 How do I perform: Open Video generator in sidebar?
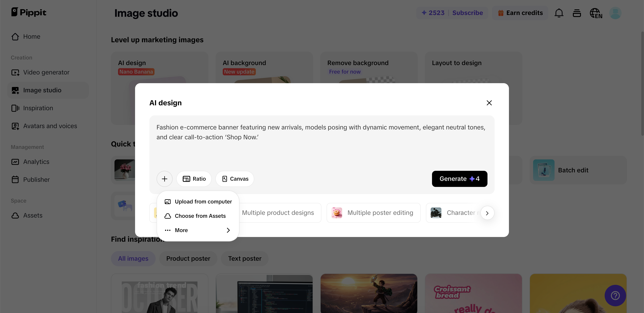(x=46, y=72)
